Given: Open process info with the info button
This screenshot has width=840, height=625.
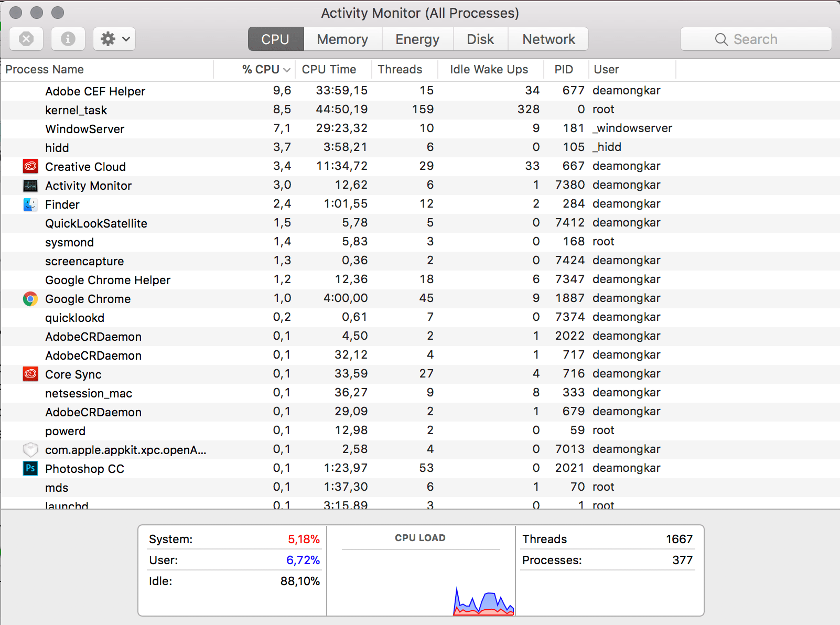Looking at the screenshot, I should pos(68,38).
